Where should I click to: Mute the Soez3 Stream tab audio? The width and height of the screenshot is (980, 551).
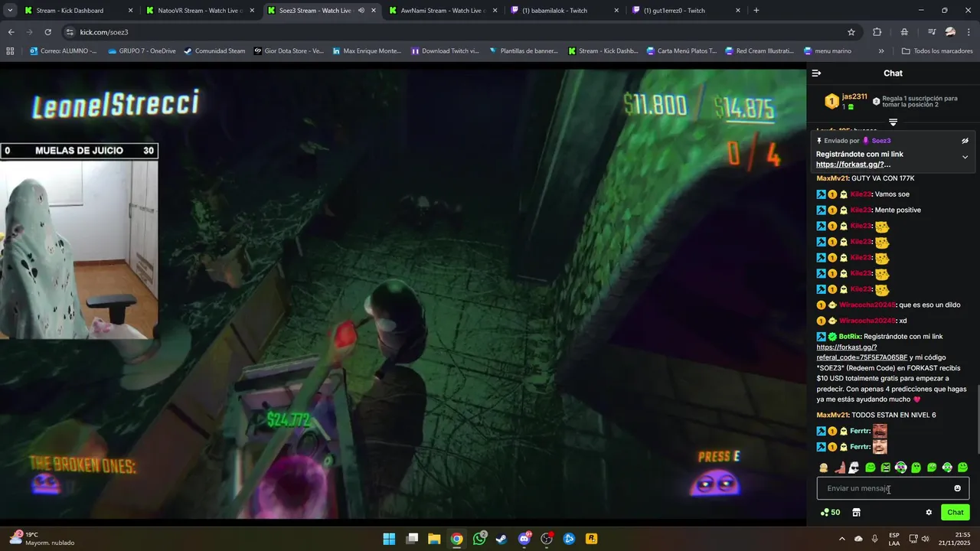click(361, 11)
